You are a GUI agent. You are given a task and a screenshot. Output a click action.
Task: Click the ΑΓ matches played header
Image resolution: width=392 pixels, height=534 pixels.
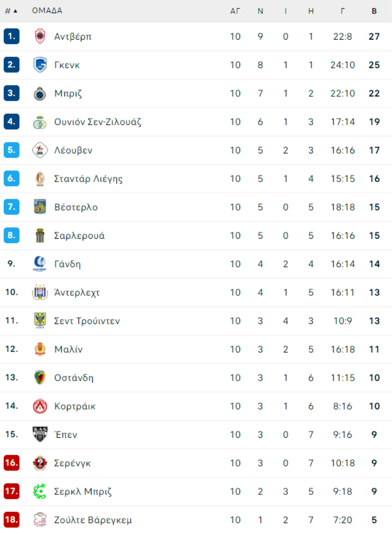235,11
